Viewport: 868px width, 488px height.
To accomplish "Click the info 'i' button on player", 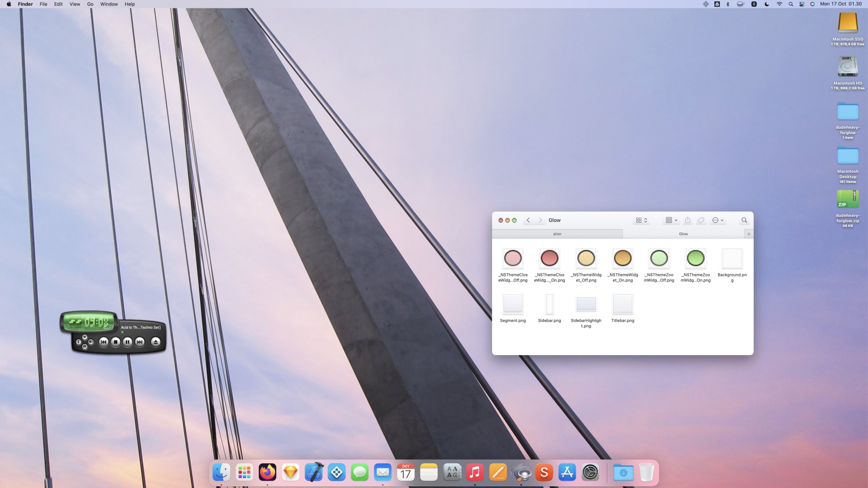I will click(x=79, y=342).
